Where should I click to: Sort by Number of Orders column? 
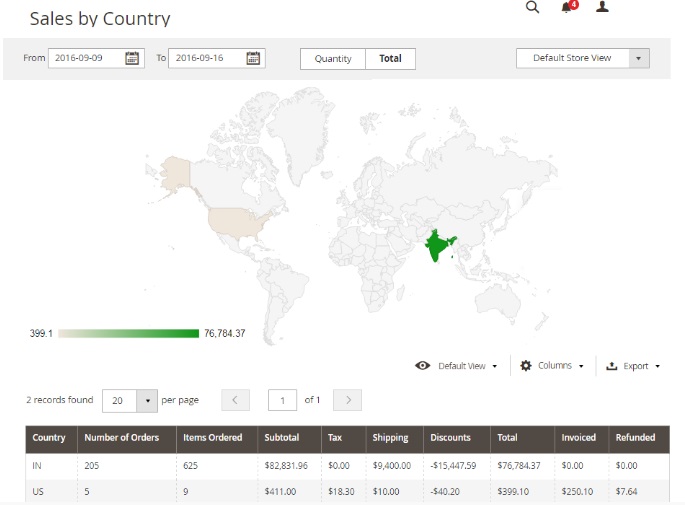[121, 438]
